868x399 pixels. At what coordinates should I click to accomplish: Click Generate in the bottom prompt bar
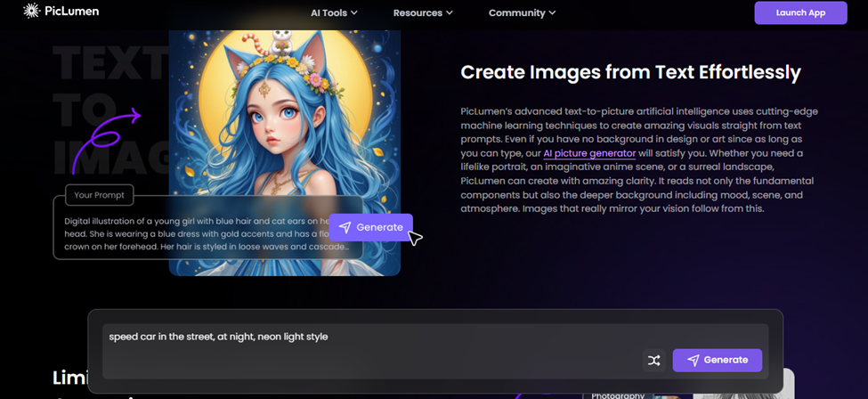click(x=717, y=360)
